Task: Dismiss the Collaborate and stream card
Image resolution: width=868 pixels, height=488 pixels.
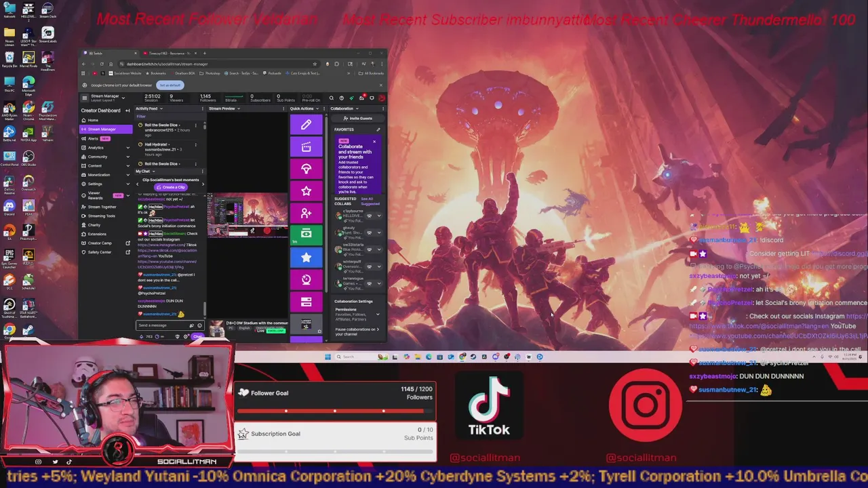Action: click(374, 142)
